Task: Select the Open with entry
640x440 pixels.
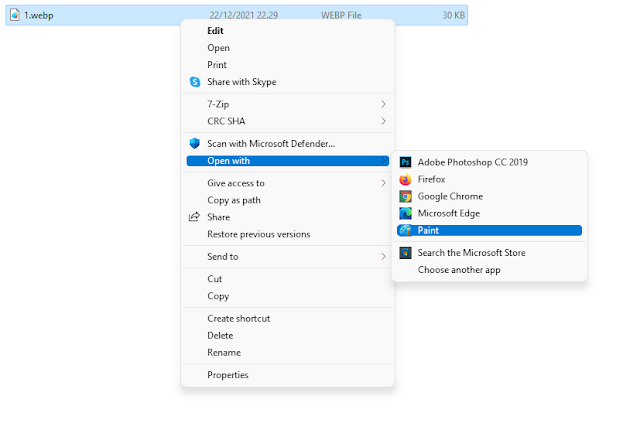Action: [x=288, y=161]
